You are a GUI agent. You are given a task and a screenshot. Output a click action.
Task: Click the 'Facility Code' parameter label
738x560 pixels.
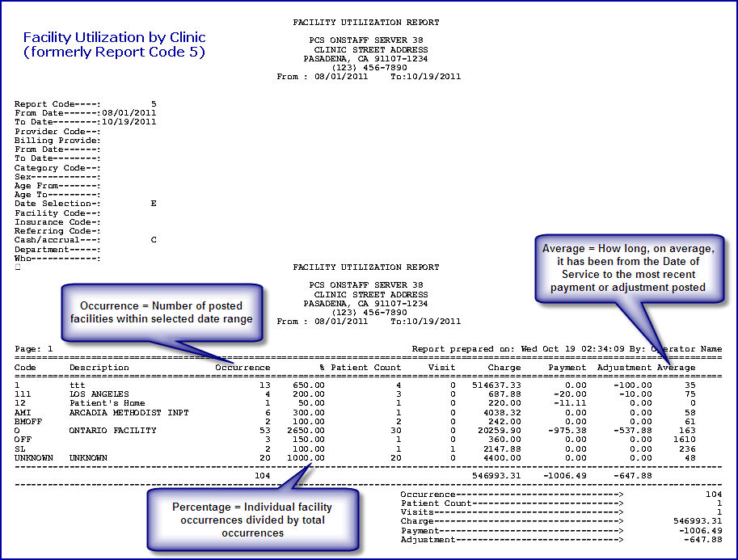tap(57, 213)
